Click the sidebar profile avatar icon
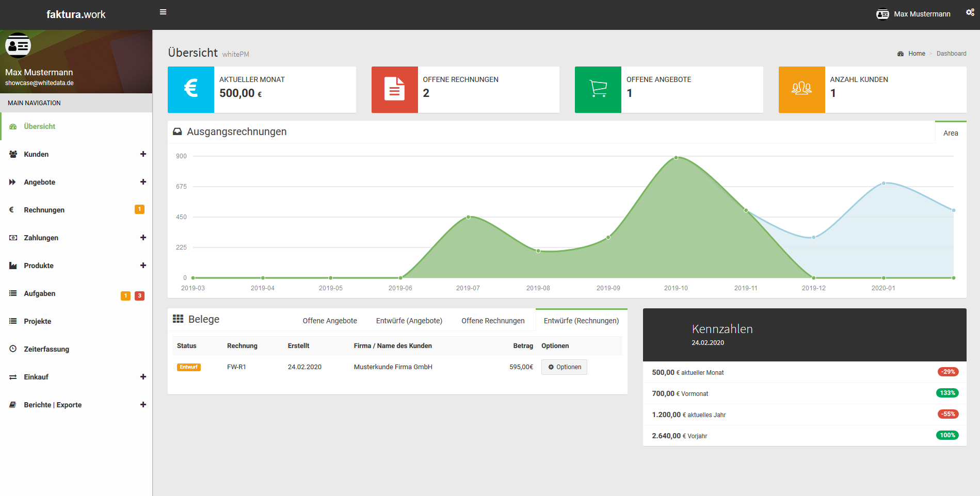The image size is (980, 496). (18, 45)
